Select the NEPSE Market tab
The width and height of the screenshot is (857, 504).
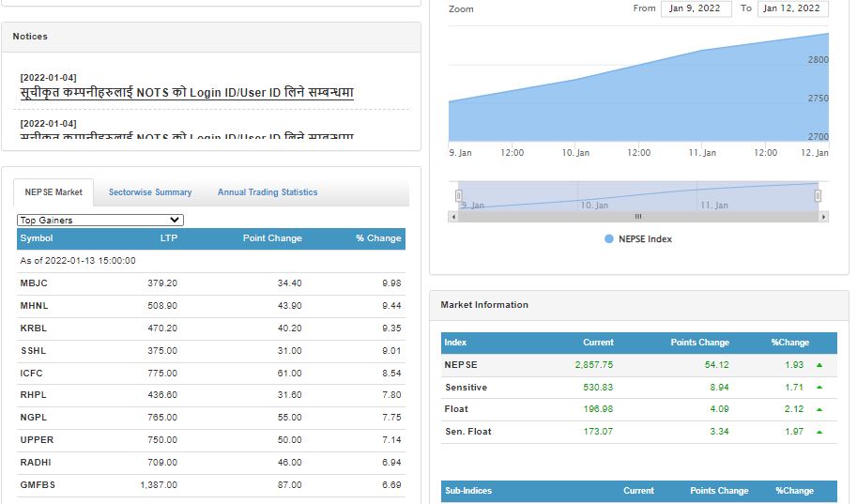click(54, 192)
